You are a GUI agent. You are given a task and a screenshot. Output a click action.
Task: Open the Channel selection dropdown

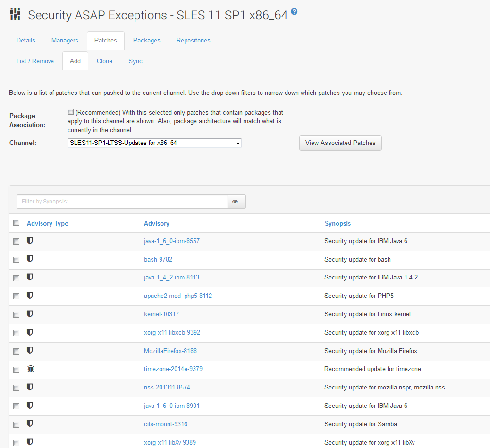154,143
